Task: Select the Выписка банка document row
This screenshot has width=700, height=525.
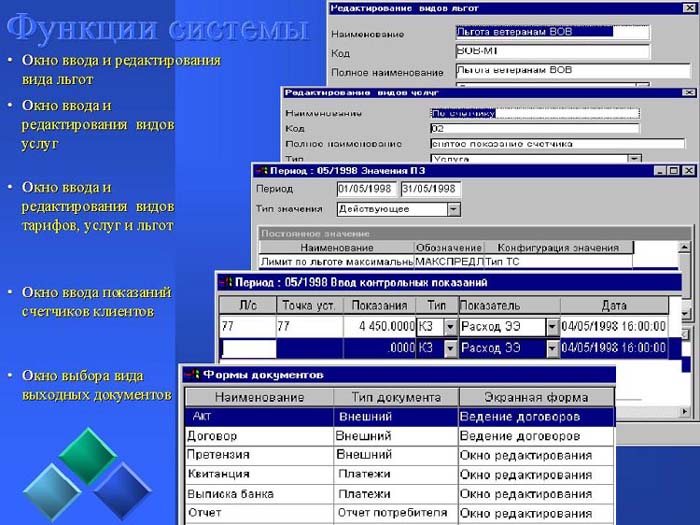Action: click(259, 493)
